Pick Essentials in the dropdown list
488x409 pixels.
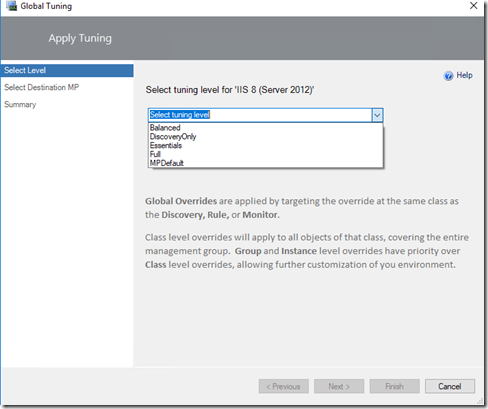(x=266, y=146)
